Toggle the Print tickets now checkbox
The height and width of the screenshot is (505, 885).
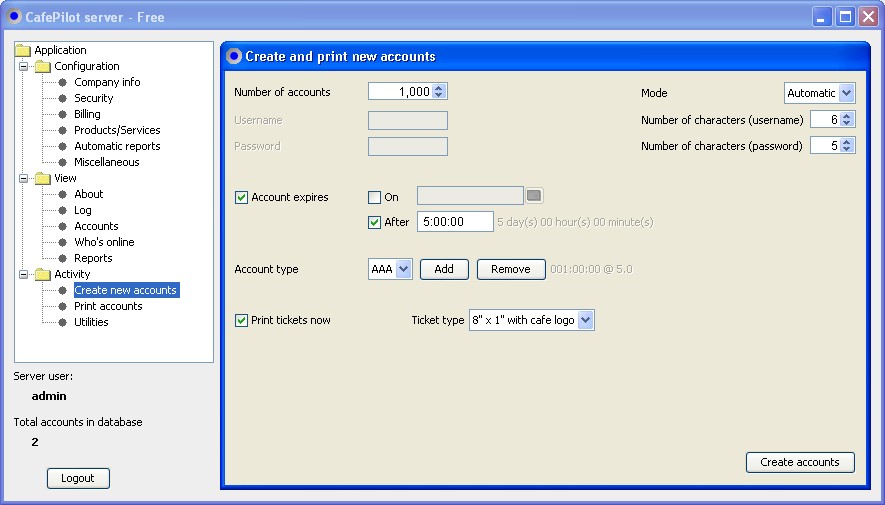click(x=241, y=320)
